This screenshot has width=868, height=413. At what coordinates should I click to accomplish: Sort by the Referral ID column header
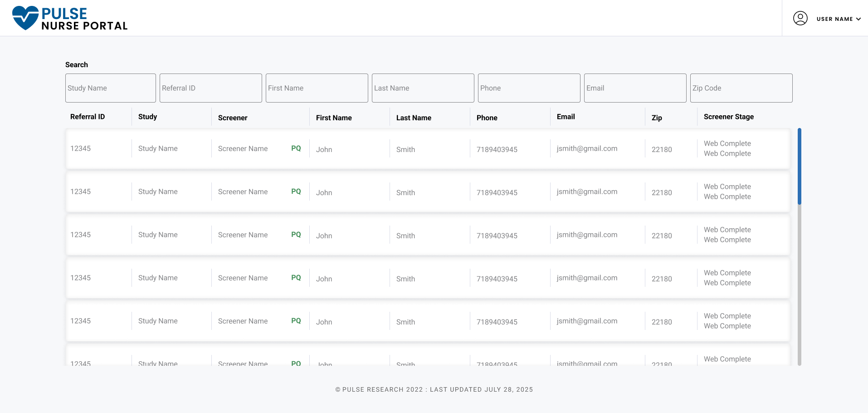88,117
